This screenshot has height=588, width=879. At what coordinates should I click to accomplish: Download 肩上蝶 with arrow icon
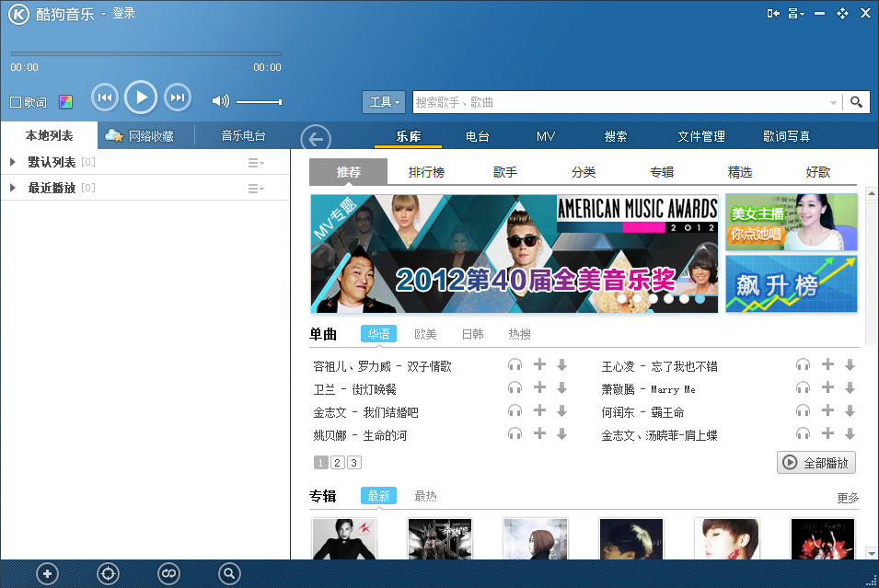pyautogui.click(x=850, y=433)
